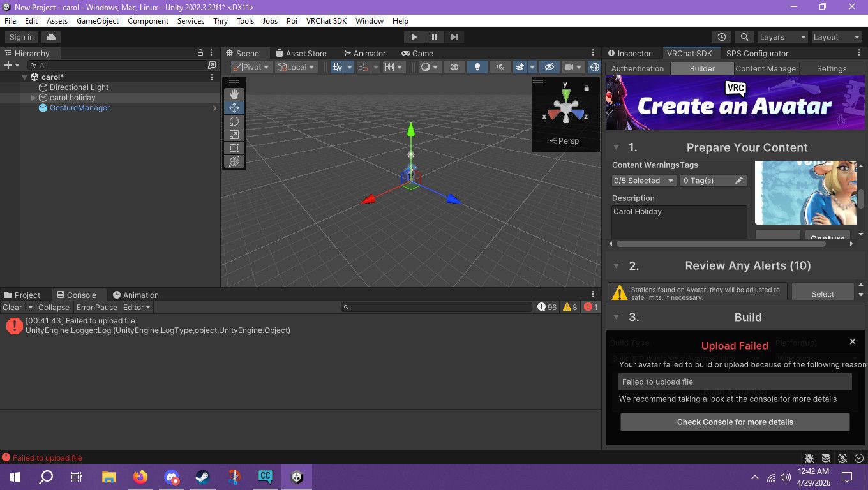Select the Rotate tool in Scene toolbar

234,121
